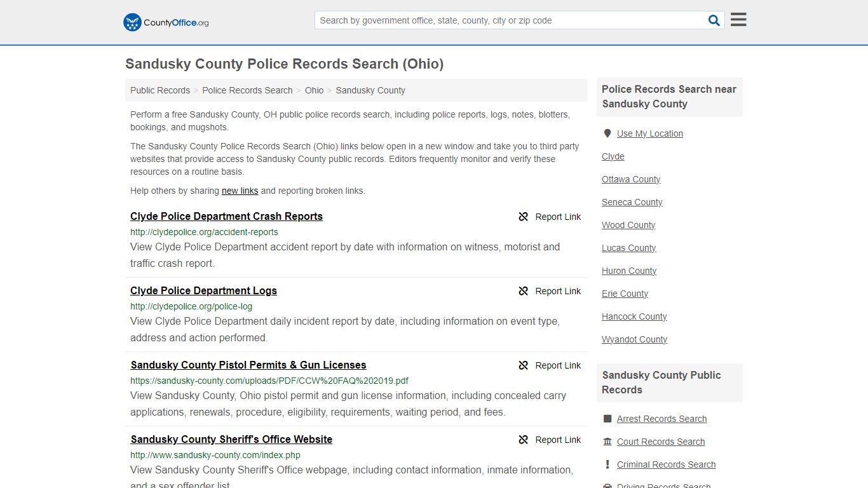
Task: Go to Clyde police records
Action: tap(613, 156)
